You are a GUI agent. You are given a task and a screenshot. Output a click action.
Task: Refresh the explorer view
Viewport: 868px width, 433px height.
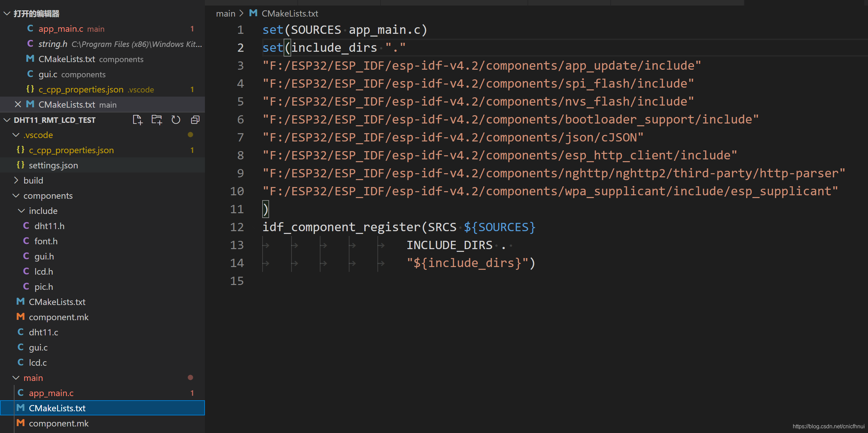coord(176,120)
